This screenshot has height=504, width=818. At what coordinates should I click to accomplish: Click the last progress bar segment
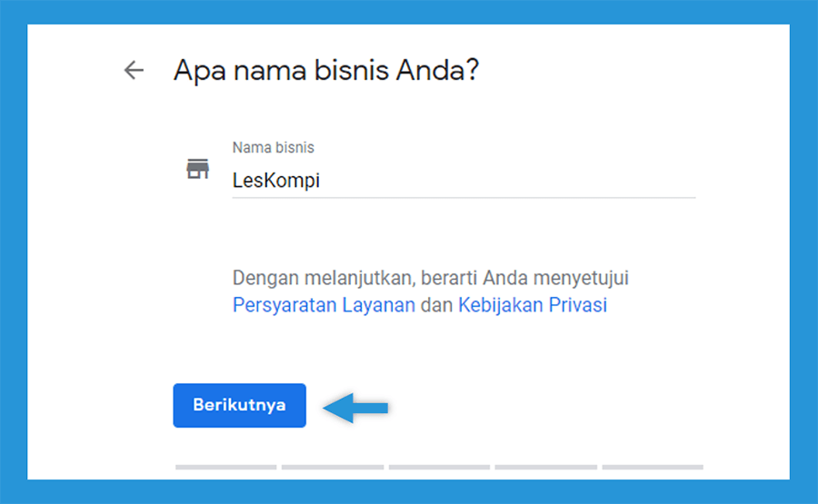(653, 467)
